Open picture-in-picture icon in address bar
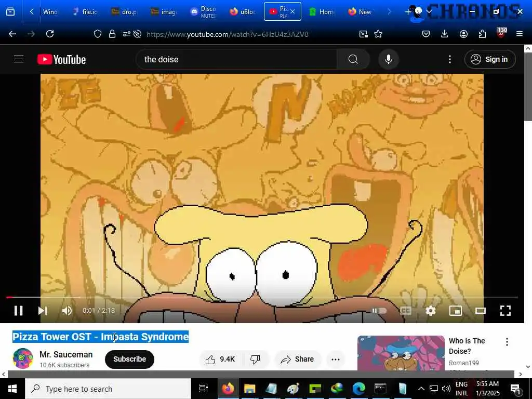 363,34
